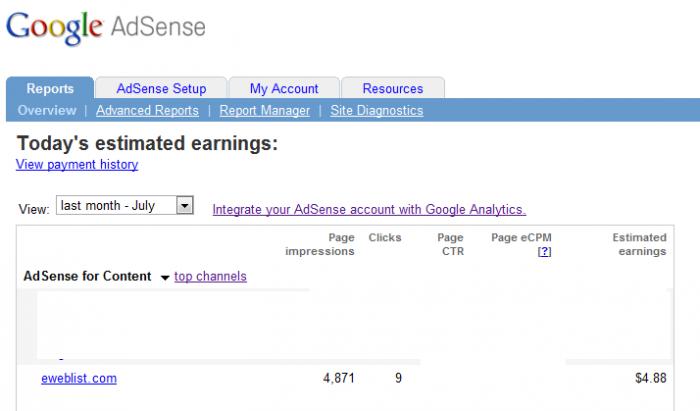Open Advanced Reports link

click(x=147, y=110)
